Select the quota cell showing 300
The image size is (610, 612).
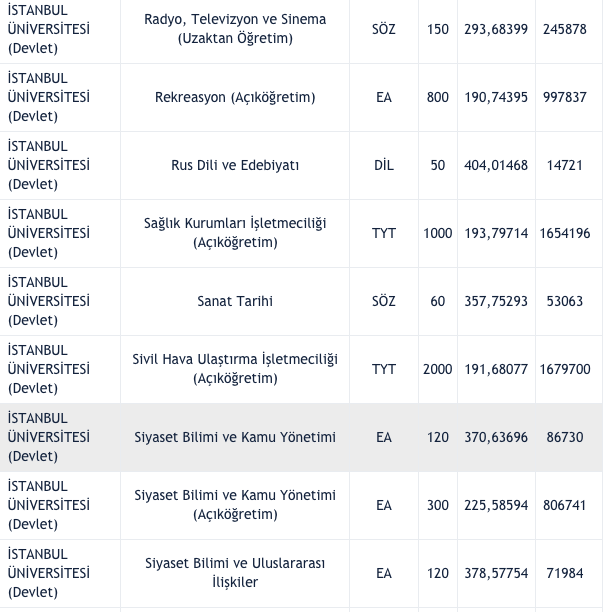tap(437, 505)
